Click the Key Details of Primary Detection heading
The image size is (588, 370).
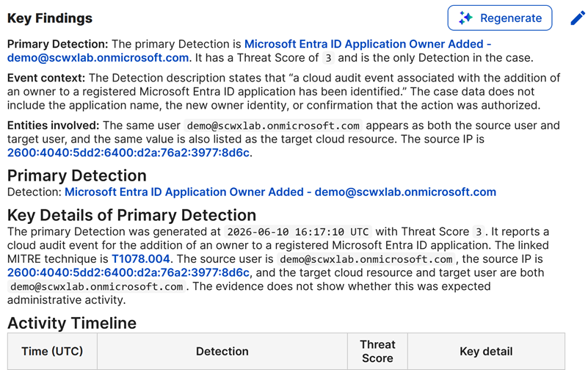point(131,215)
